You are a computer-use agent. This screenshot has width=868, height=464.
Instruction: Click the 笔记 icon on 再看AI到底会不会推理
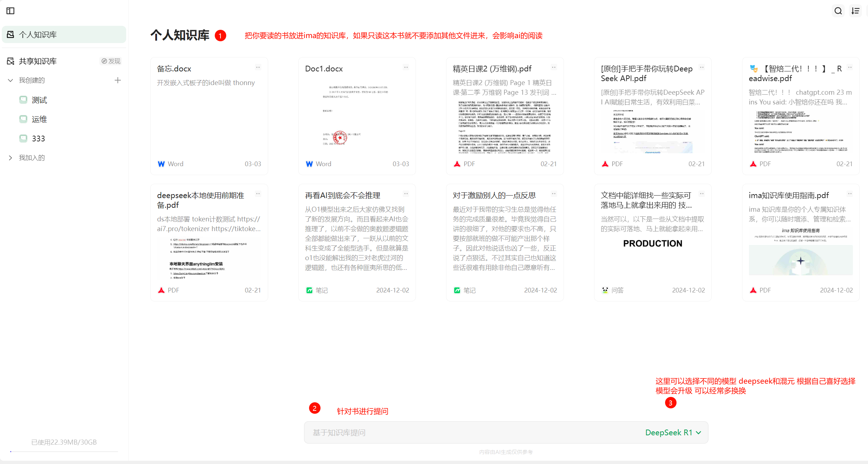[309, 290]
